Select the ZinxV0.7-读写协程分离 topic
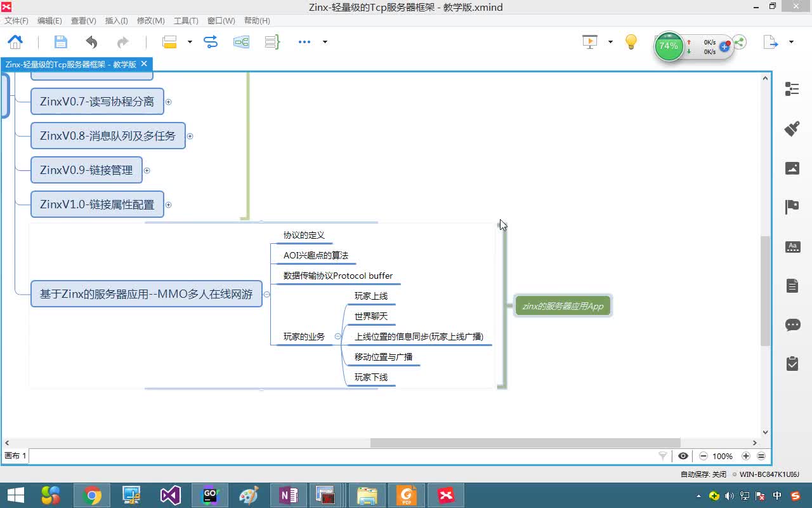Viewport: 812px width, 508px height. 97,102
